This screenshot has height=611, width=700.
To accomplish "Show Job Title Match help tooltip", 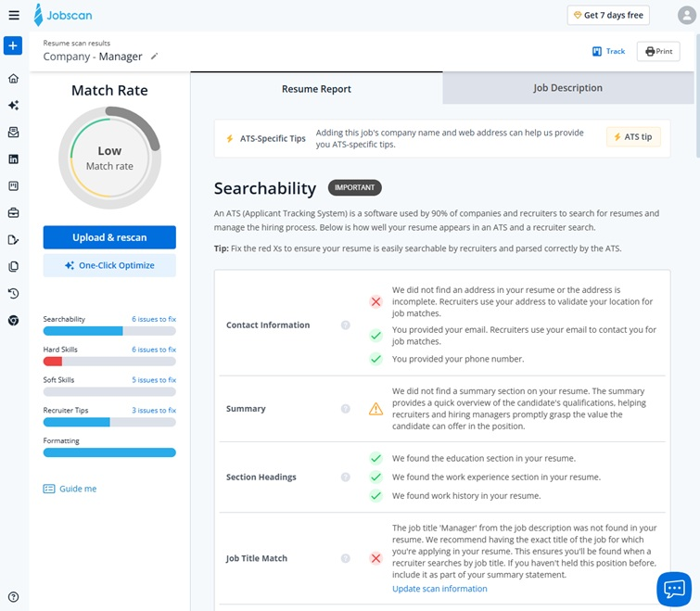I will click(x=346, y=558).
